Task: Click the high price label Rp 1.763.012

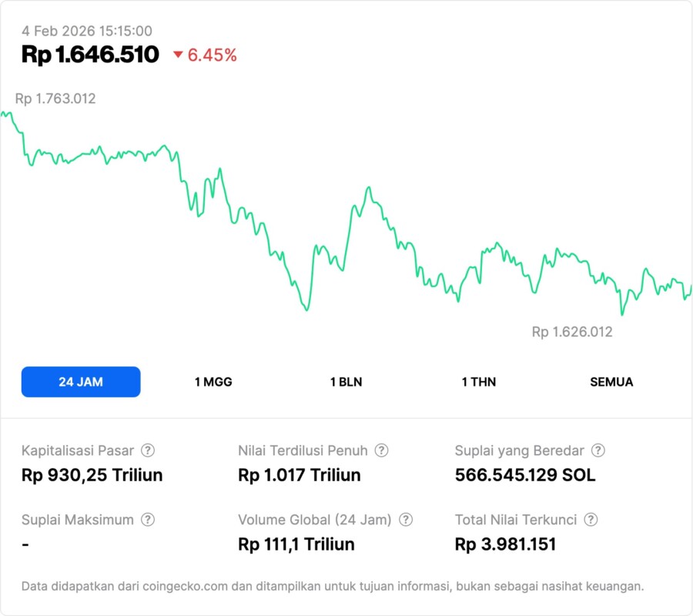Action: click(x=55, y=99)
